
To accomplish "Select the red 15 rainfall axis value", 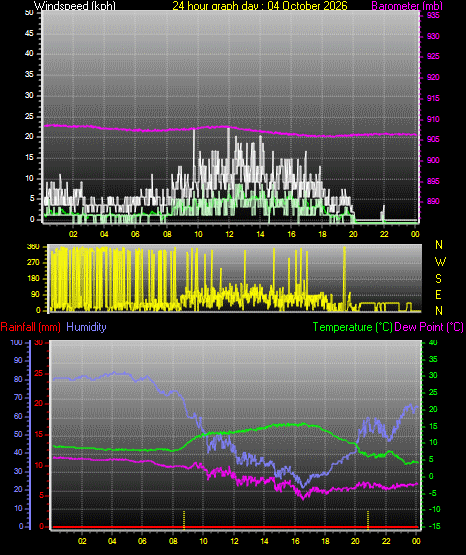I will tap(39, 435).
